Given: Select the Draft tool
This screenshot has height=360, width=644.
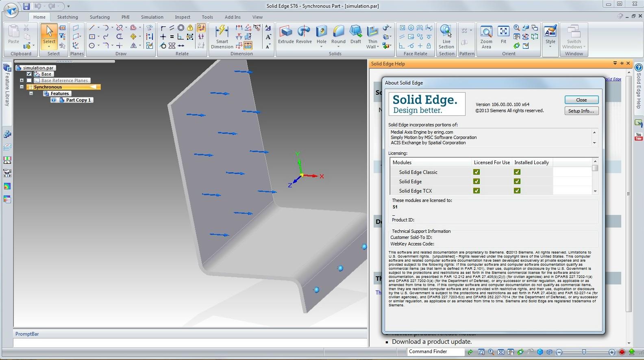Looking at the screenshot, I should pyautogui.click(x=356, y=34).
